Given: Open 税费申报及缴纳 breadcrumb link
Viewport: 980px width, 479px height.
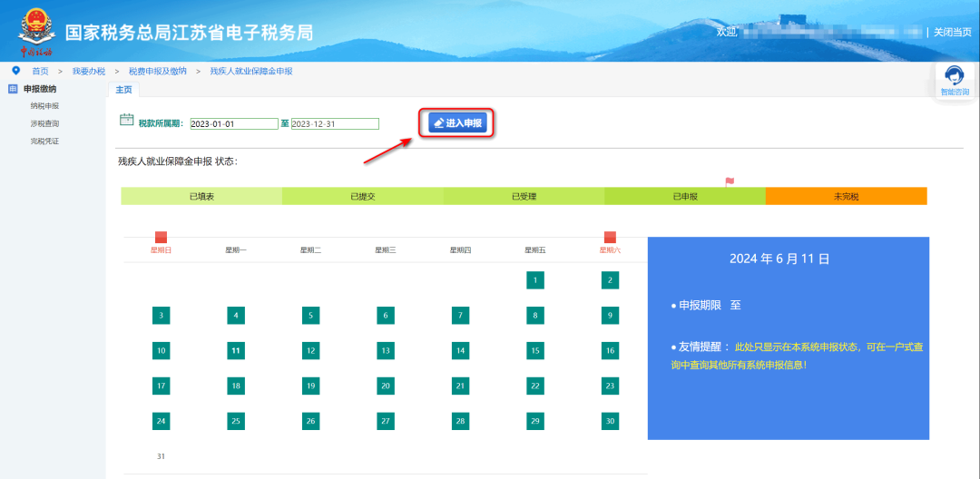Looking at the screenshot, I should [158, 71].
